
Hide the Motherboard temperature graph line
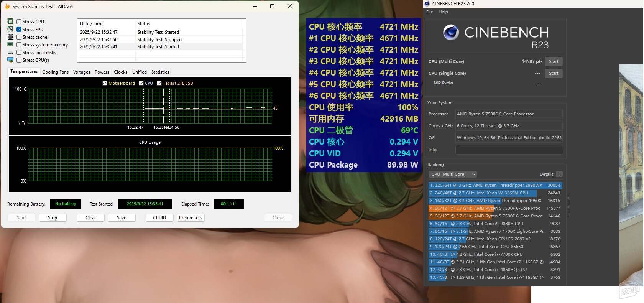coord(105,83)
